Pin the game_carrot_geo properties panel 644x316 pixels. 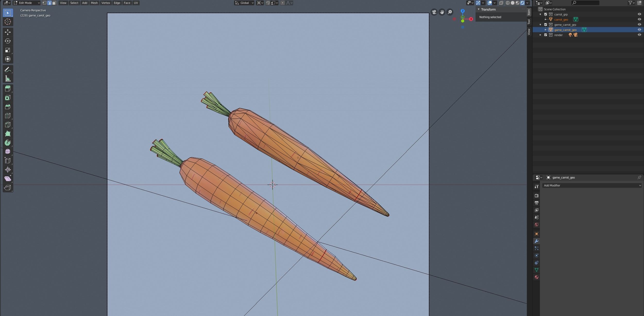point(639,177)
